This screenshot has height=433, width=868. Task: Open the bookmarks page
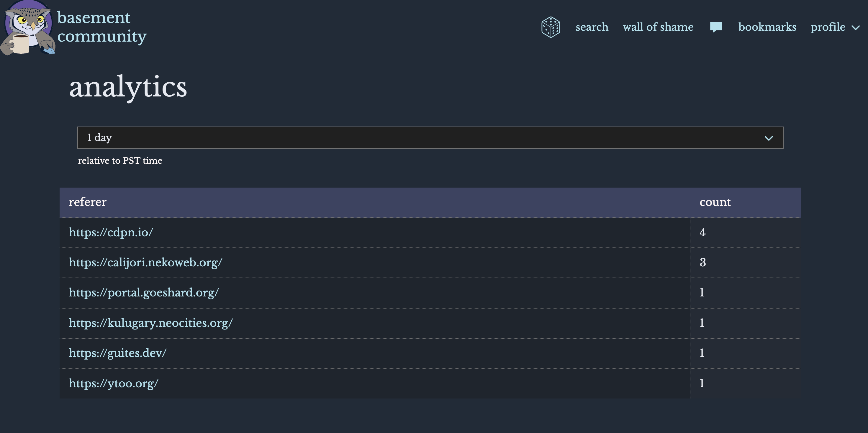[767, 27]
